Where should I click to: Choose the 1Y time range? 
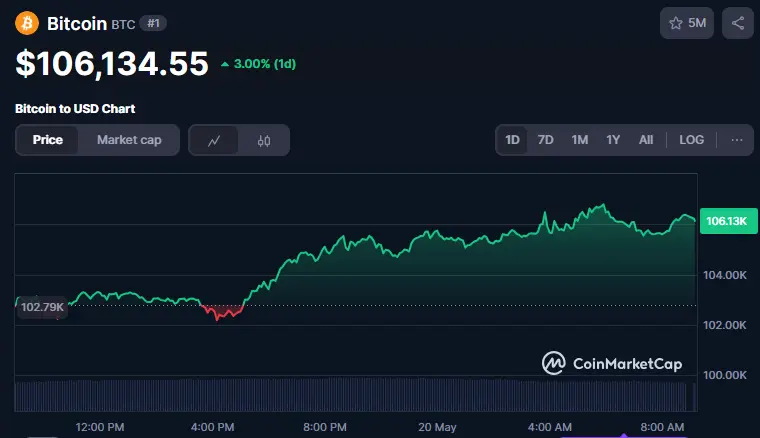tap(613, 140)
